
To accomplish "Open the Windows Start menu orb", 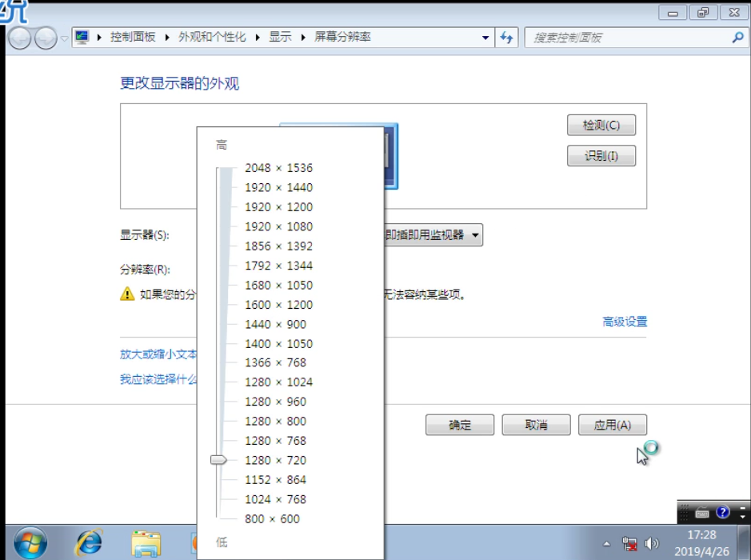I will click(x=30, y=542).
